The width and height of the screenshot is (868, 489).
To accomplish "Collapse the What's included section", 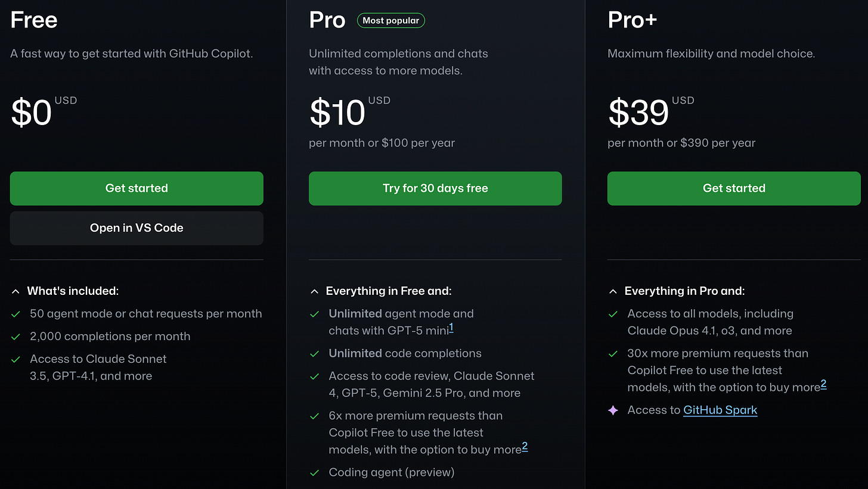I will click(15, 291).
